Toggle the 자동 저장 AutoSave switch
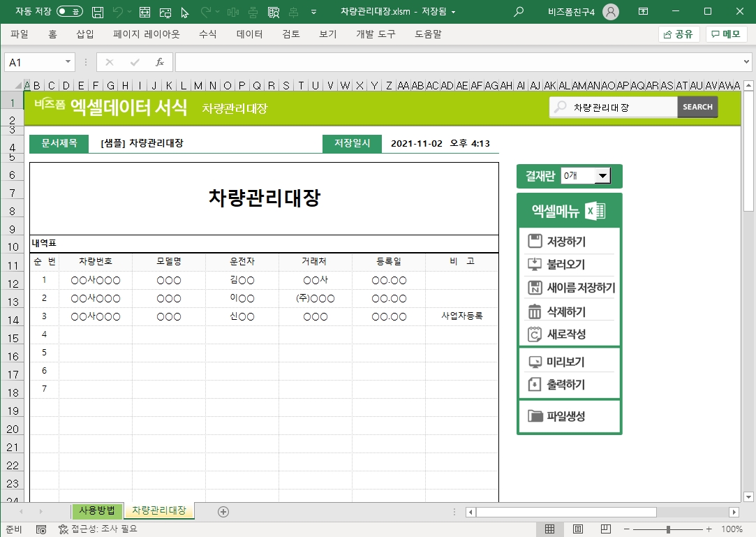This screenshot has width=756, height=537. click(x=69, y=12)
